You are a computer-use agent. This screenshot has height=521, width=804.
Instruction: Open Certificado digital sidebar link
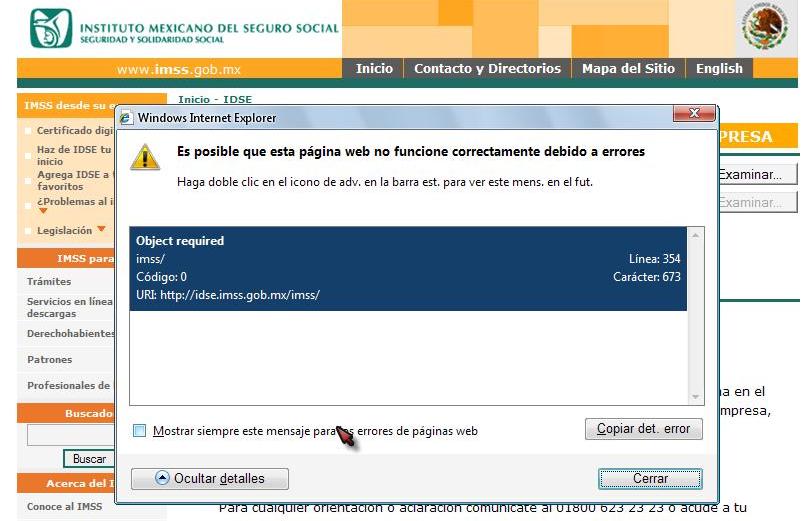75,130
